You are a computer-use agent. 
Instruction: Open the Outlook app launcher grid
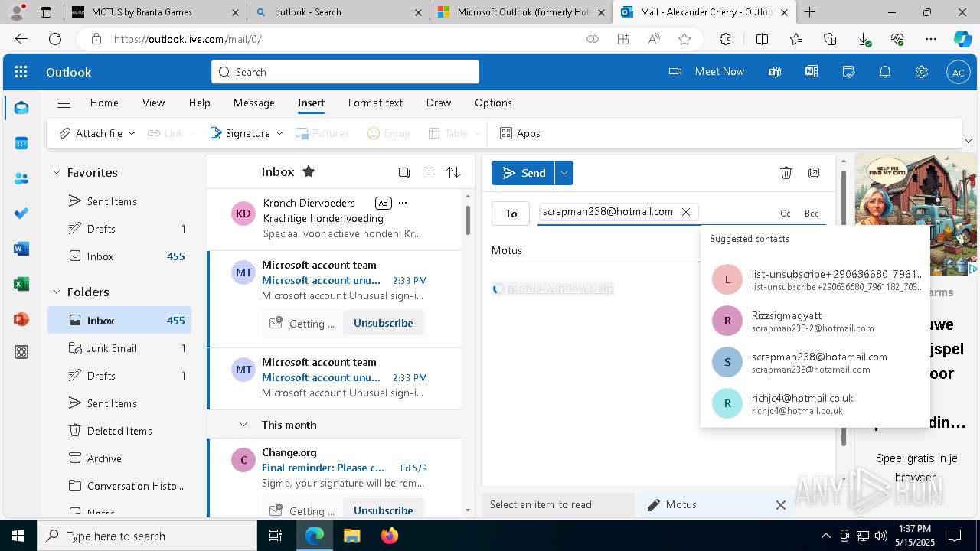[21, 72]
